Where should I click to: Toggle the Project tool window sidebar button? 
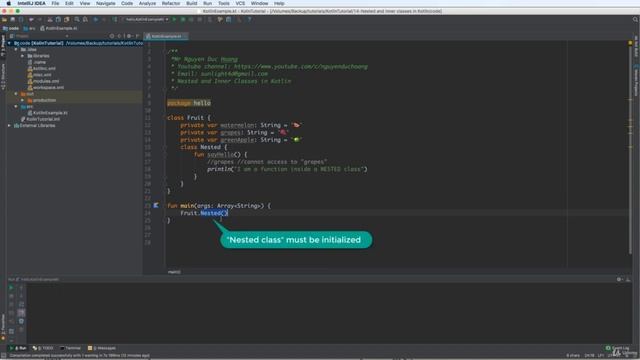pos(3,45)
